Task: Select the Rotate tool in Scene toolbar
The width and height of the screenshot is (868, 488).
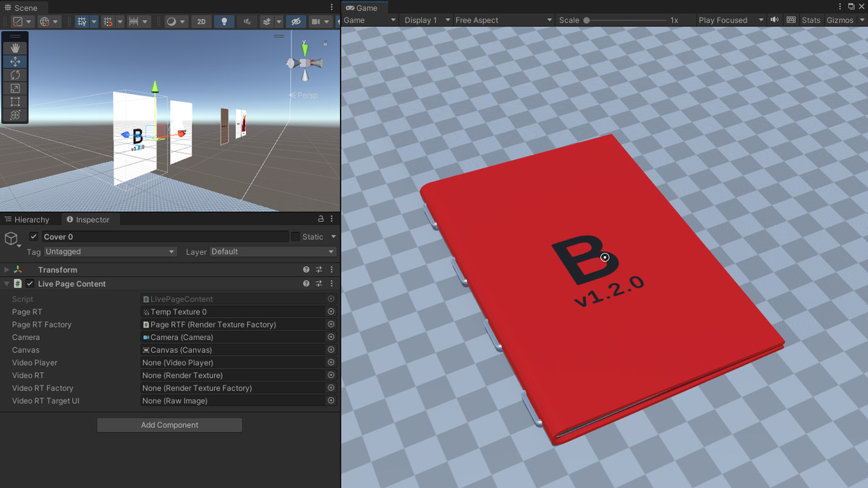Action: click(x=15, y=75)
